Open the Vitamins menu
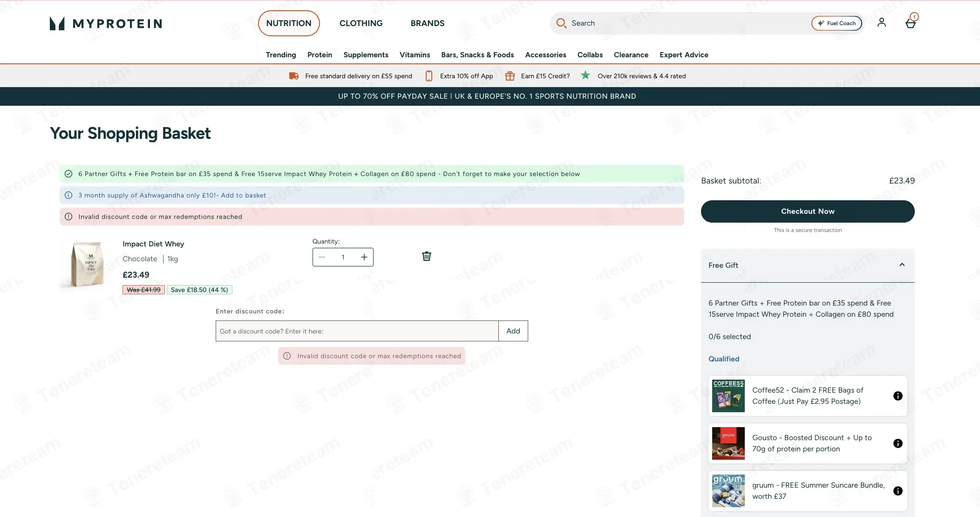Screen dimensions: 980x517 (415, 55)
